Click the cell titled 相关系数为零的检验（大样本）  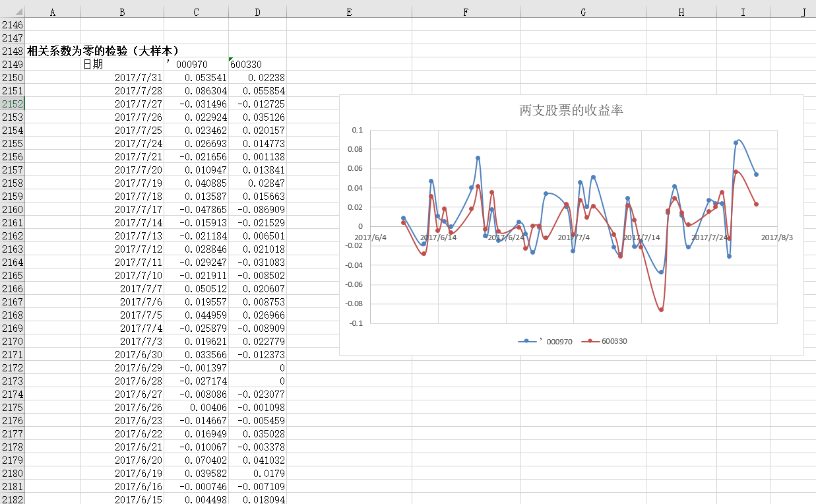point(104,51)
